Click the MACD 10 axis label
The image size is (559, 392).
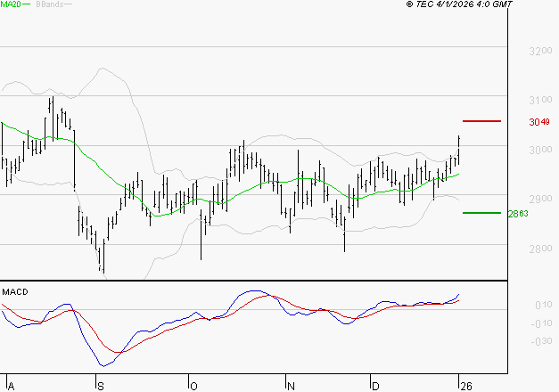click(x=540, y=306)
